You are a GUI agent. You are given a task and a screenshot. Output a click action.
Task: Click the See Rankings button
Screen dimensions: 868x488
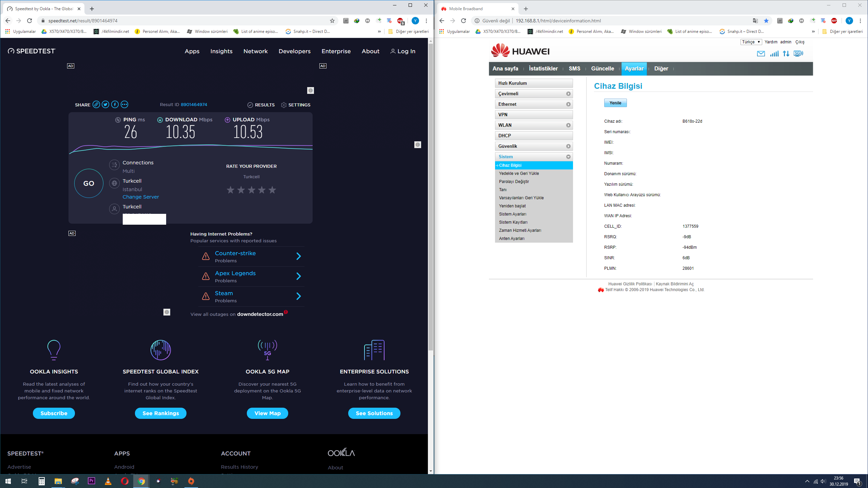pos(161,413)
